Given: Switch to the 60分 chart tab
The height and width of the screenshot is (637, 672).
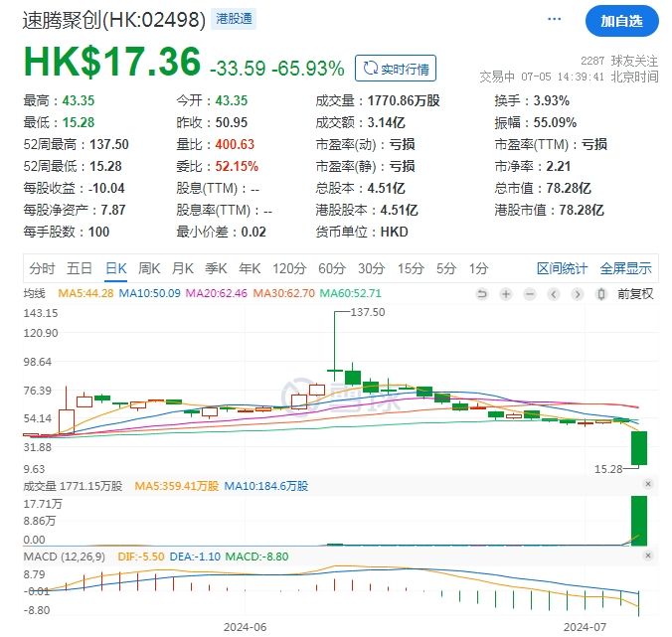Looking at the screenshot, I should click(x=332, y=268).
